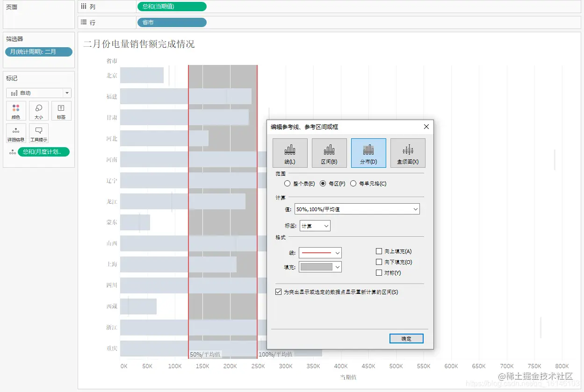Click detail icon beside 总和(月度计划) pill
This screenshot has width=584, height=392.
(x=13, y=152)
